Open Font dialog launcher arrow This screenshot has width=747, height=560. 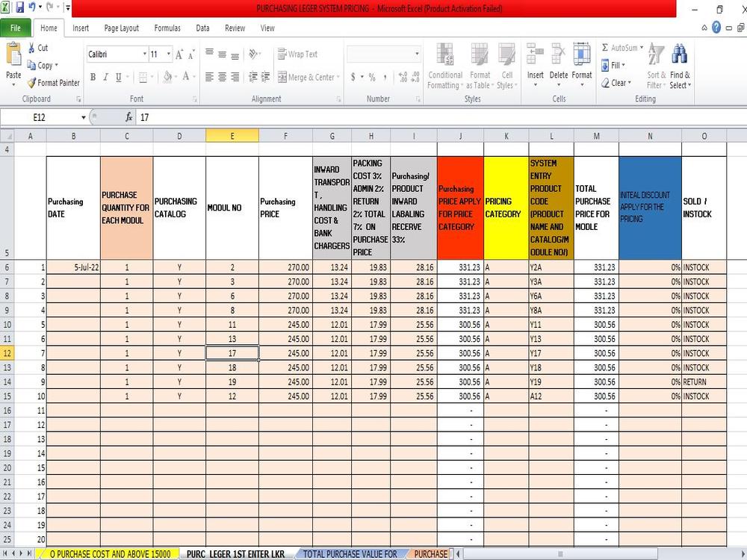click(x=194, y=99)
